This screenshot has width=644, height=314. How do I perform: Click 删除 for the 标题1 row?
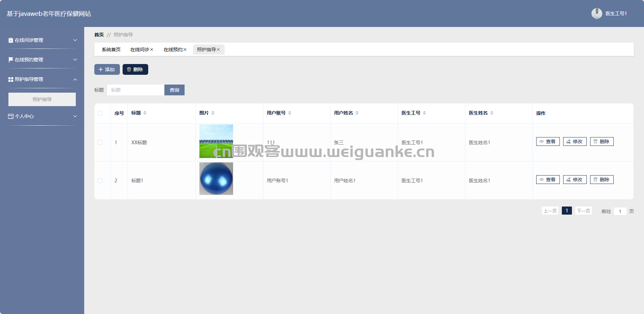click(x=602, y=180)
